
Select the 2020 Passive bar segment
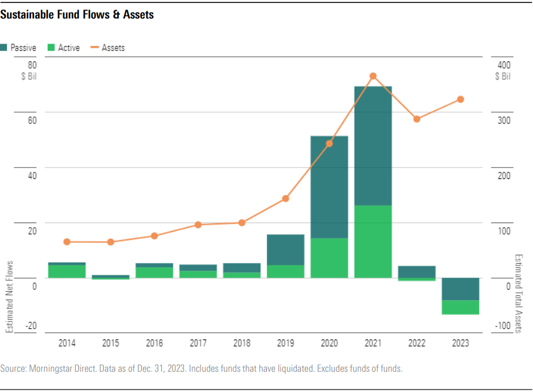[x=329, y=188]
